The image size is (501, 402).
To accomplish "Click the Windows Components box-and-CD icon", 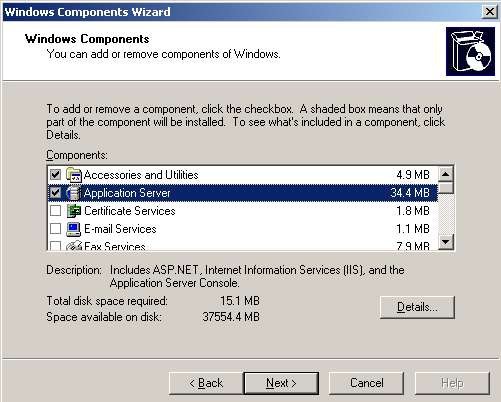I will pyautogui.click(x=470, y=51).
